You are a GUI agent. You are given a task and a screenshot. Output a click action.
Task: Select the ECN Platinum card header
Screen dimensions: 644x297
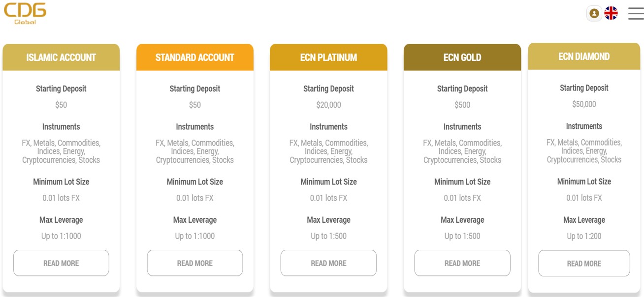pyautogui.click(x=328, y=58)
